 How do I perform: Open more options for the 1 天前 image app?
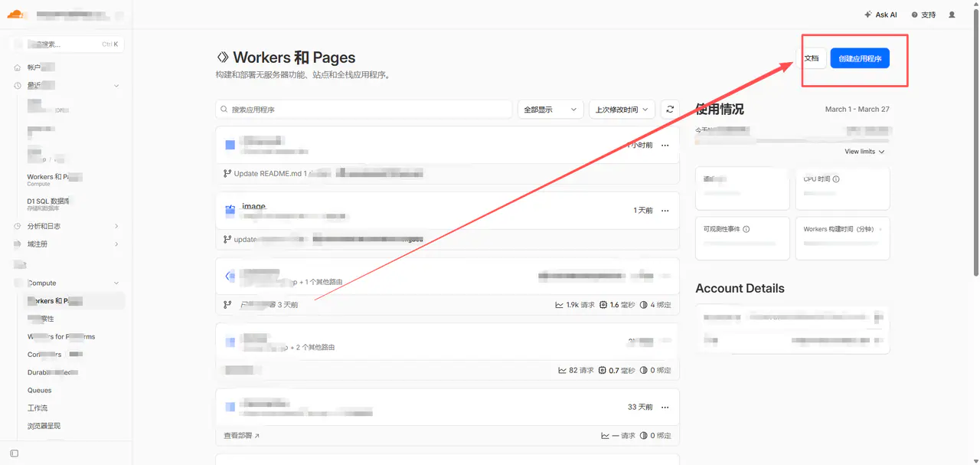(665, 211)
